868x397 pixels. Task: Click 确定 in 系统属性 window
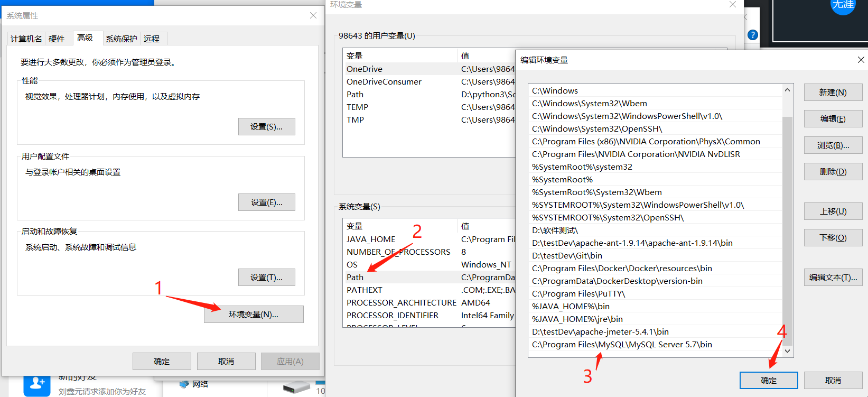162,362
